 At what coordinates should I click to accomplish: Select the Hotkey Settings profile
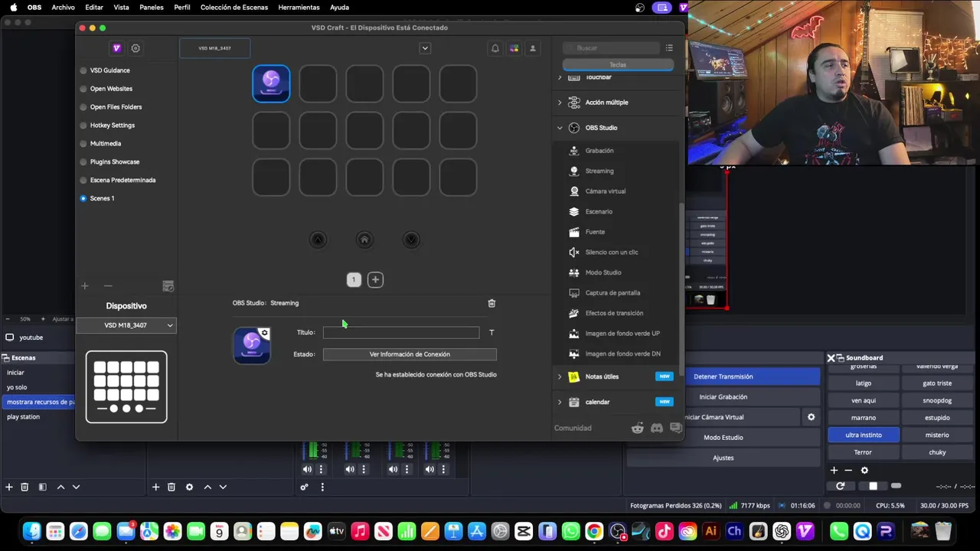click(113, 126)
